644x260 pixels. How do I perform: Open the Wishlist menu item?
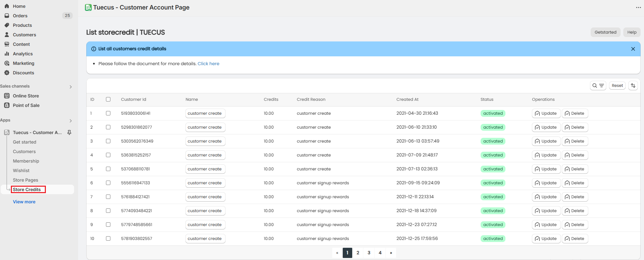[21, 170]
